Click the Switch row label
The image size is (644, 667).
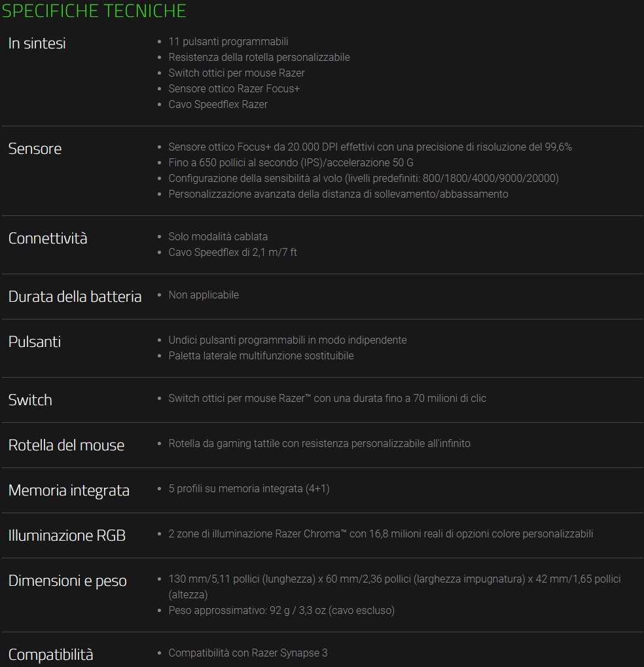coord(30,400)
